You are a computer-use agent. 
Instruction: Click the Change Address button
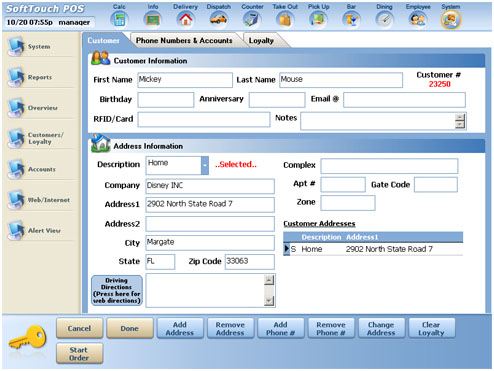click(381, 328)
